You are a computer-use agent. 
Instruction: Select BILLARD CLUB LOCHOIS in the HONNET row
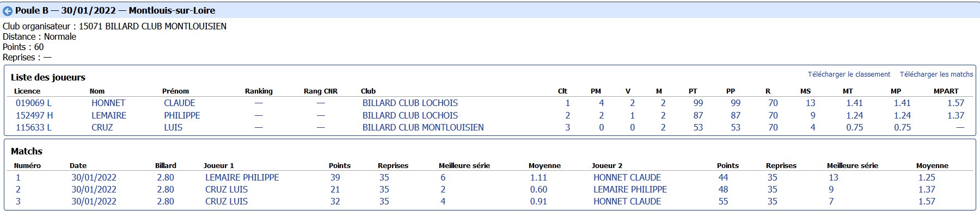[x=410, y=103]
